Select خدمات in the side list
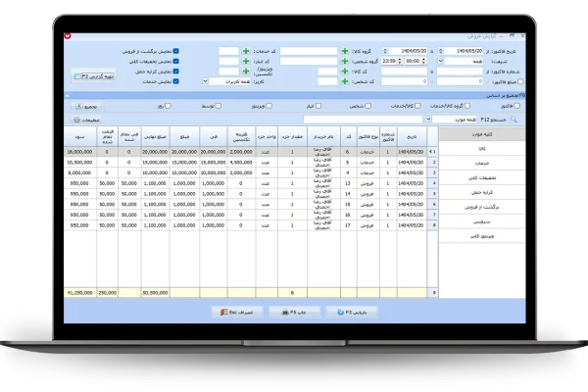The image size is (588, 392). [x=482, y=164]
